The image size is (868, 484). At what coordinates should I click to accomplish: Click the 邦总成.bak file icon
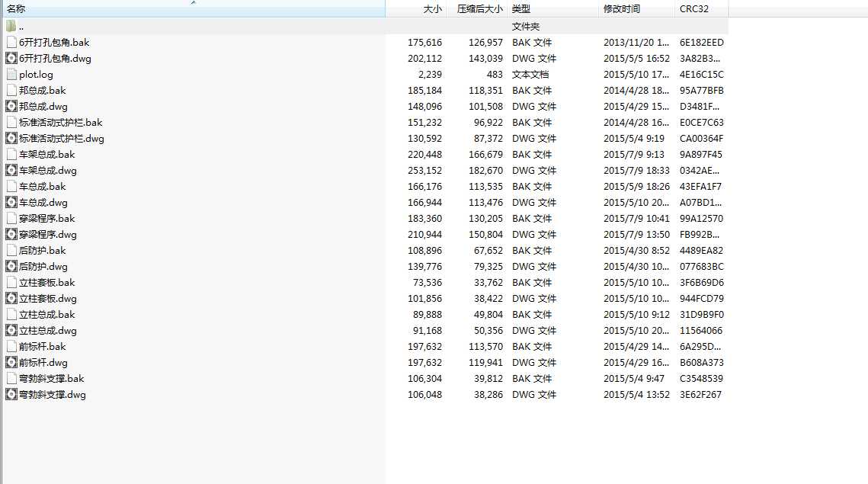[11, 90]
